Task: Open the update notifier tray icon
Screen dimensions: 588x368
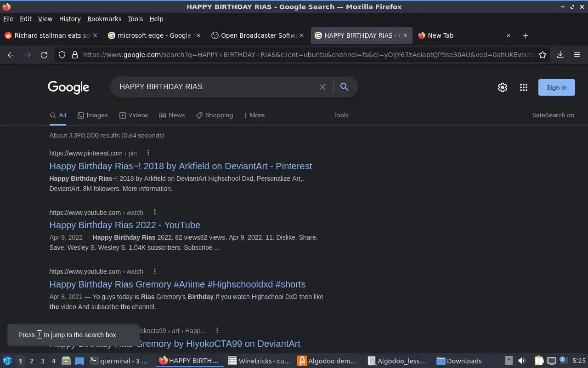Action: (564, 361)
